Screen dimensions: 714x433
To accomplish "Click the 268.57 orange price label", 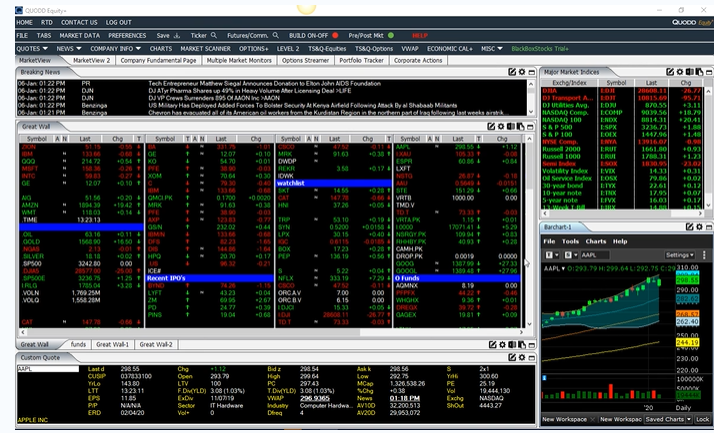I will [x=688, y=315].
